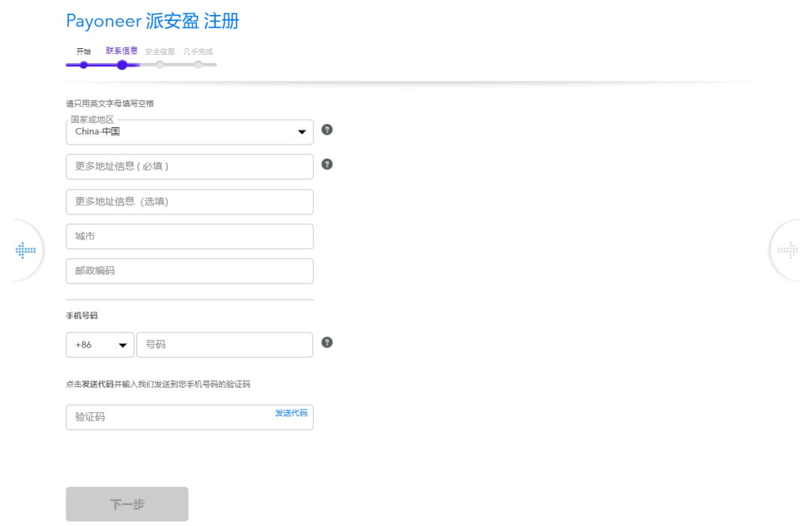Click the progress dot for 安全信息 step
812x526 pixels.
point(159,65)
